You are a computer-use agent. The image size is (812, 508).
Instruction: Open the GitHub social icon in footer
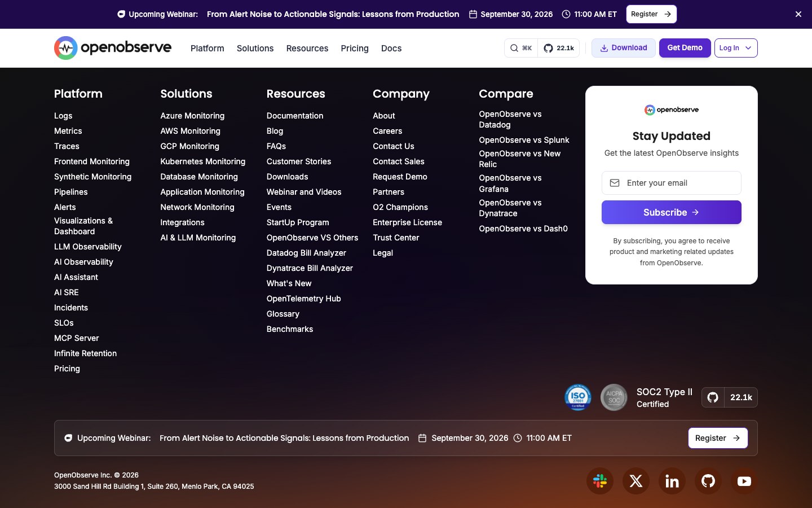708,481
